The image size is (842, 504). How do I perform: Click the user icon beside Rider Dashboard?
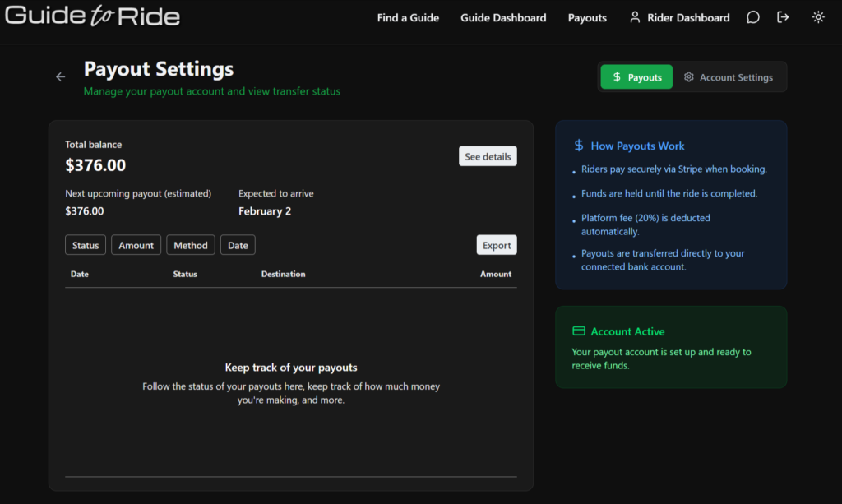(635, 17)
